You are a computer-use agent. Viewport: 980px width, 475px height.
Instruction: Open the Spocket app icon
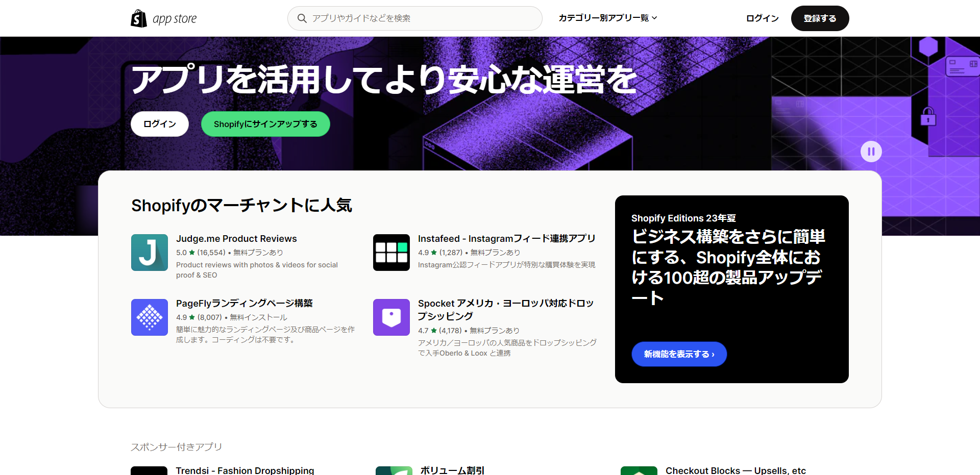coord(391,317)
